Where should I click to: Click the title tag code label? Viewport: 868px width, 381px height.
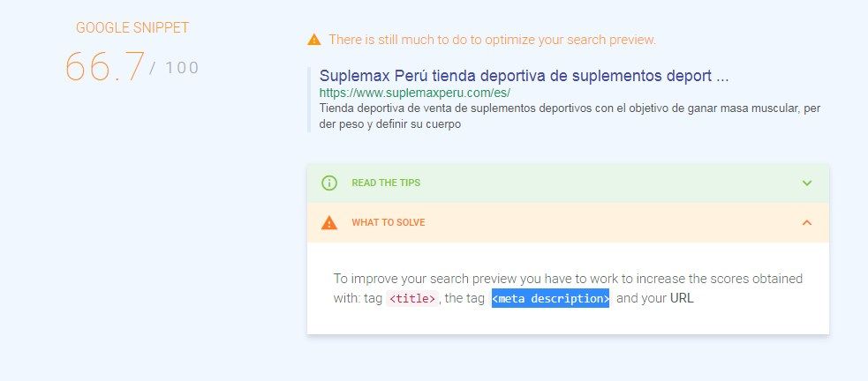[x=412, y=299]
